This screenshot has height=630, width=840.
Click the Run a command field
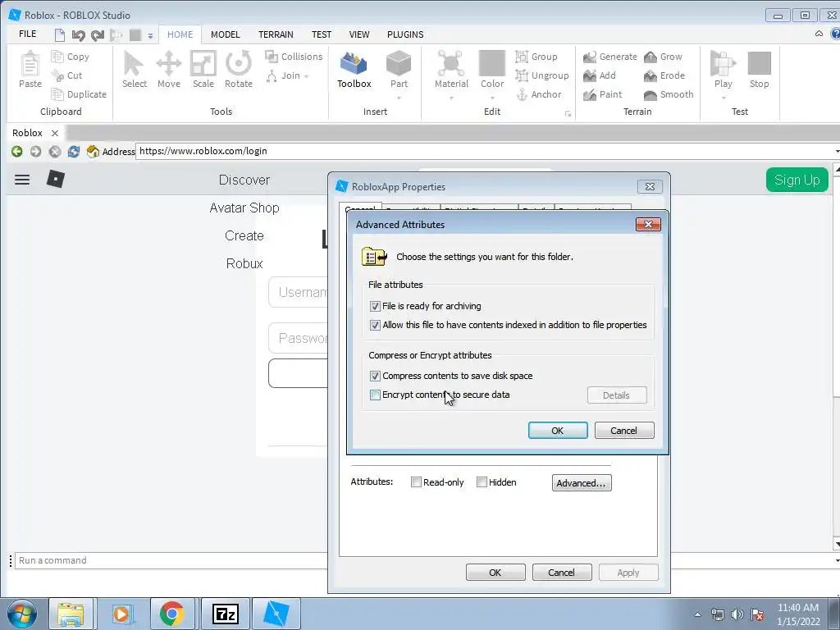(171, 560)
